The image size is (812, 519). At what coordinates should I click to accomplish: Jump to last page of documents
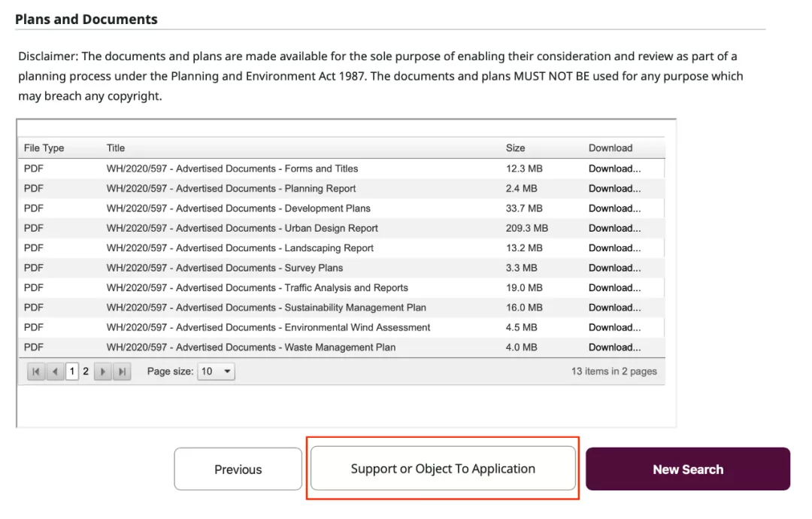[122, 372]
